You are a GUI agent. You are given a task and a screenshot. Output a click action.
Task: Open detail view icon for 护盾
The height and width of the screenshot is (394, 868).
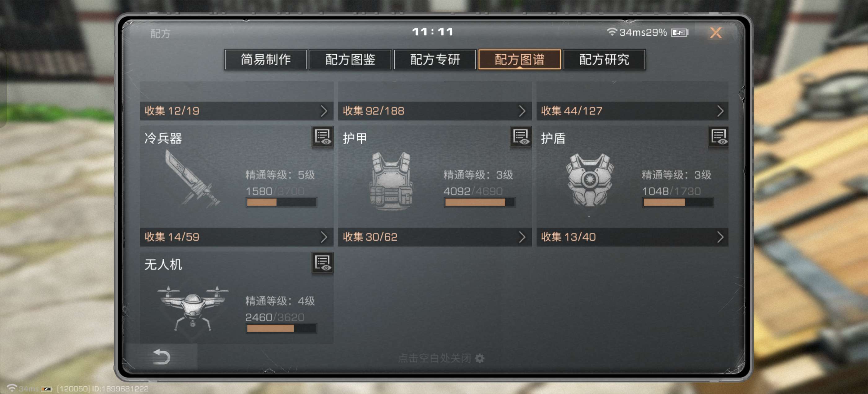click(x=718, y=137)
